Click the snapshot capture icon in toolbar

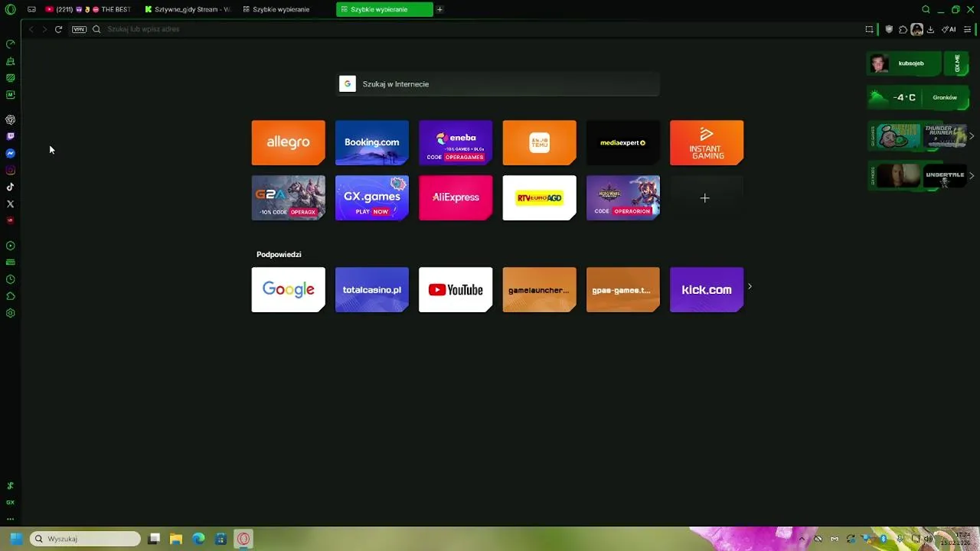(869, 29)
